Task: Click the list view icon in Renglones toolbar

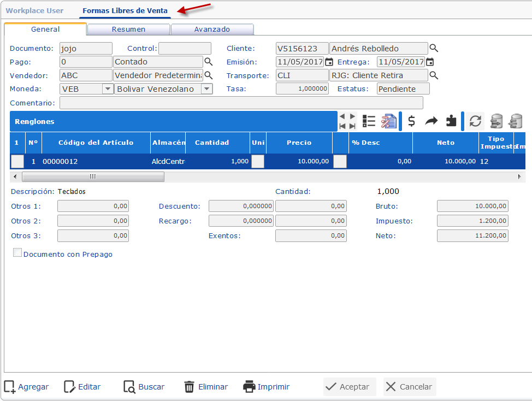Action: (x=369, y=121)
